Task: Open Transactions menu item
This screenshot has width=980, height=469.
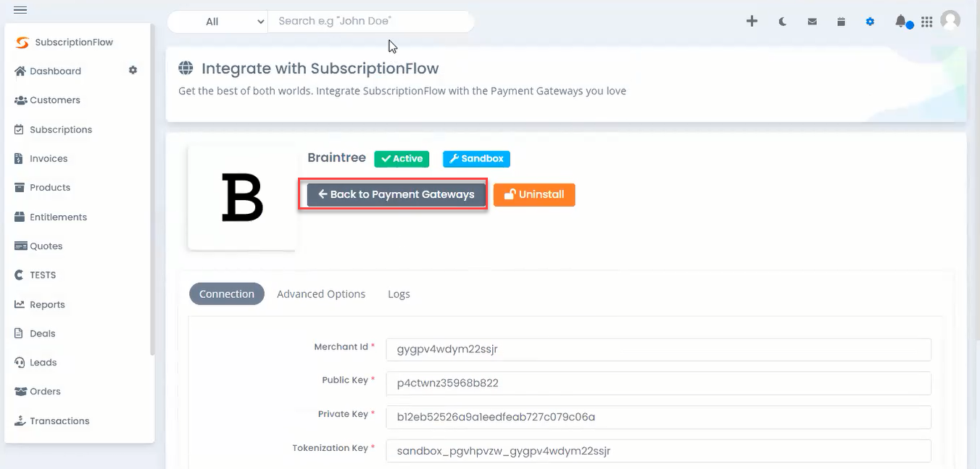Action: 59,420
